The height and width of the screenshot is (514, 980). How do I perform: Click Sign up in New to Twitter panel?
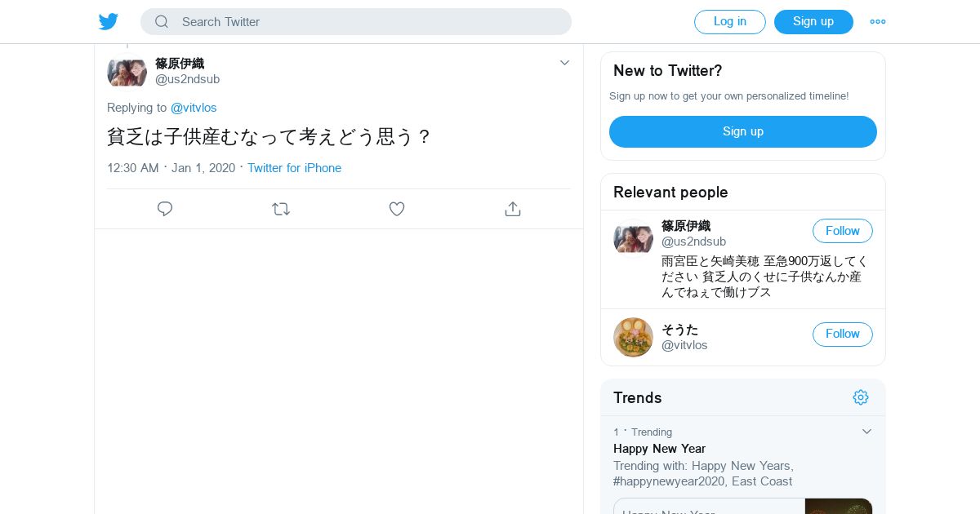coord(742,131)
